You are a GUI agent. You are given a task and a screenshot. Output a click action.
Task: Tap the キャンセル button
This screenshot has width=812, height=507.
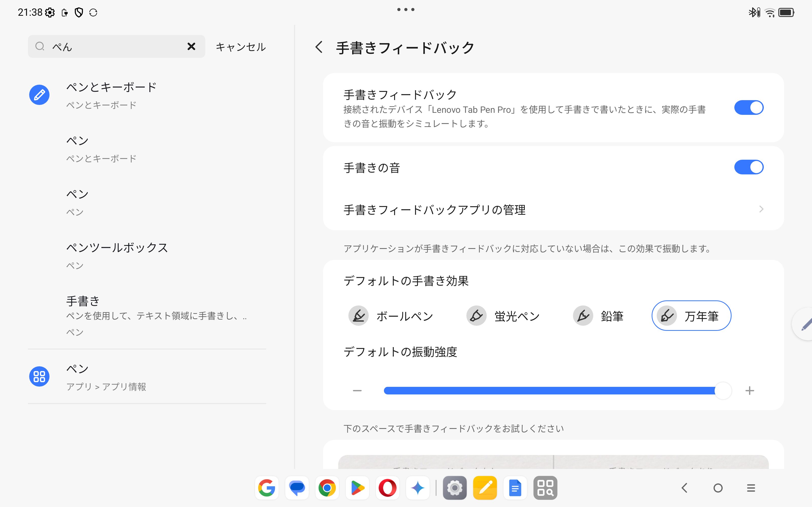click(241, 47)
